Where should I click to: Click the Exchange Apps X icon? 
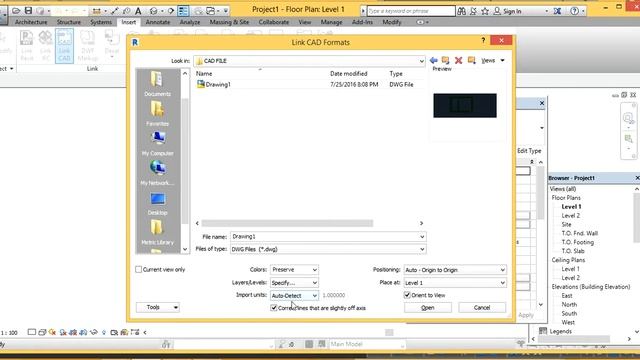pyautogui.click(x=557, y=11)
